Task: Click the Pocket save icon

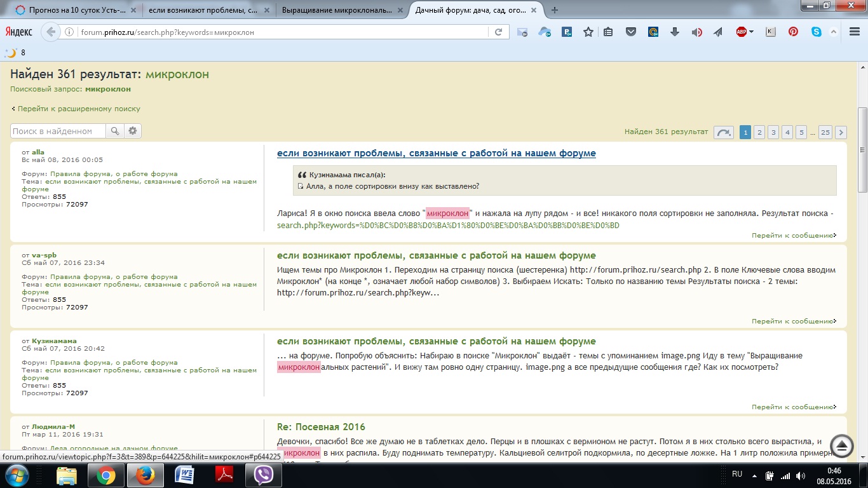Action: click(630, 32)
